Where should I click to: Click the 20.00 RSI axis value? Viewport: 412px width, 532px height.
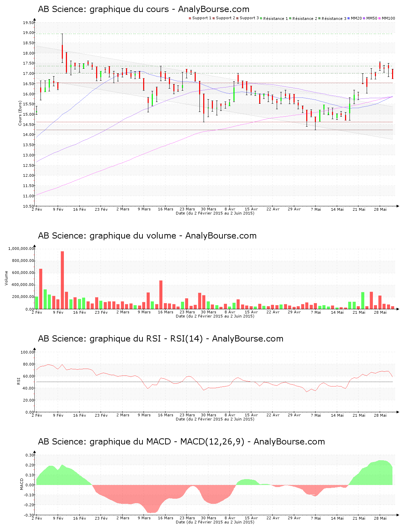click(x=28, y=400)
